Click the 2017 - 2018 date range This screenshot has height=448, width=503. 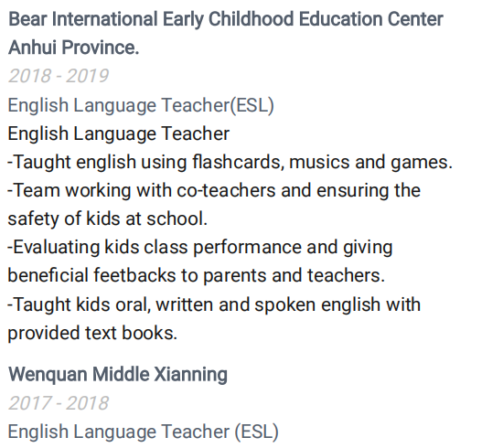point(59,403)
